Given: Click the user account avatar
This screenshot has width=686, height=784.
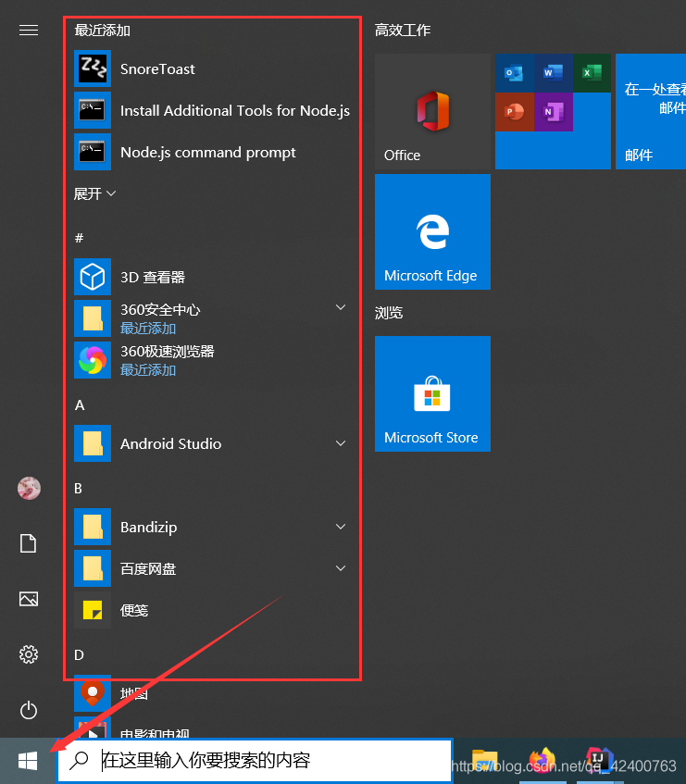Looking at the screenshot, I should point(29,488).
